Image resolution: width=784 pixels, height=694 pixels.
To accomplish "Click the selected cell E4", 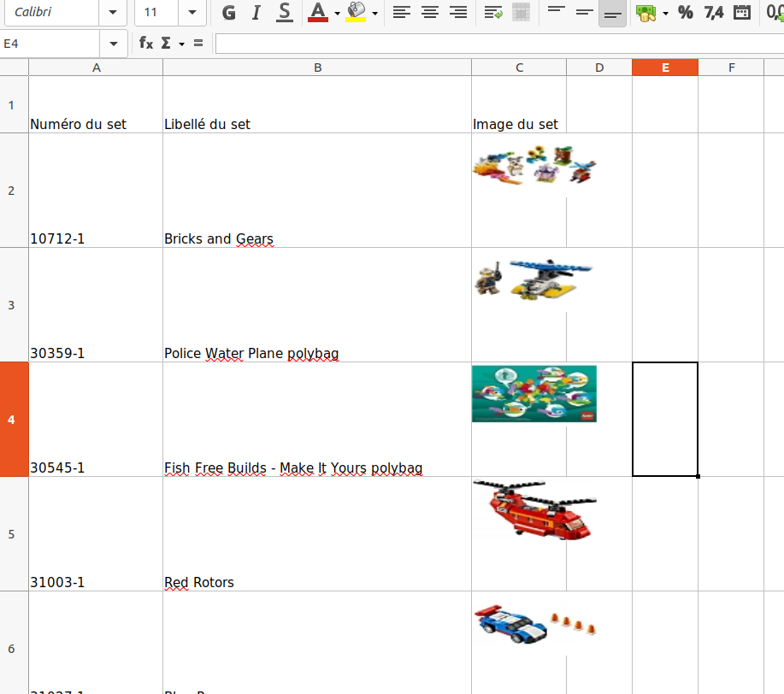I will click(665, 420).
